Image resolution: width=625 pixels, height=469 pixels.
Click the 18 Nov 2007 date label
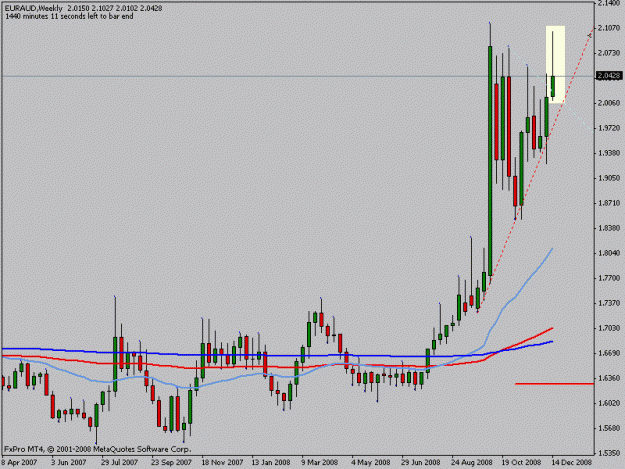(x=222, y=463)
